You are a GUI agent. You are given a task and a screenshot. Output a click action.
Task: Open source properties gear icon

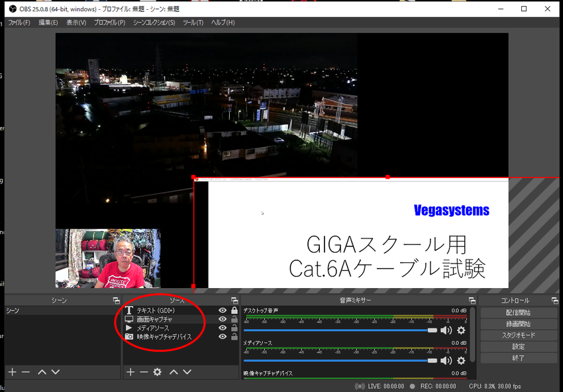(157, 372)
